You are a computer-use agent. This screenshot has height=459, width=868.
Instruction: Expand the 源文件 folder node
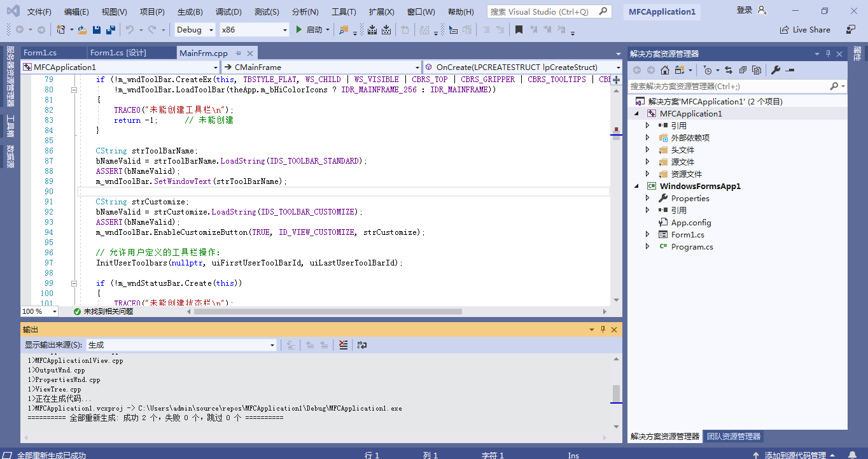pos(648,162)
